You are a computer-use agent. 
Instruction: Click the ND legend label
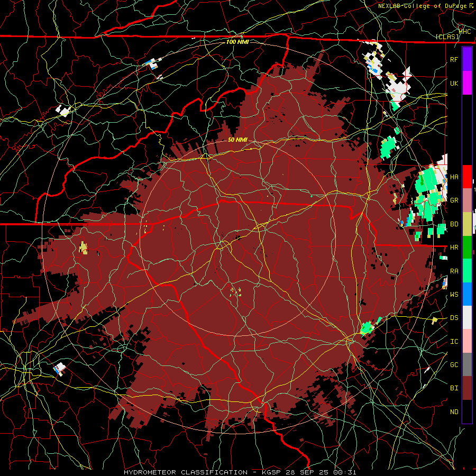(x=454, y=412)
